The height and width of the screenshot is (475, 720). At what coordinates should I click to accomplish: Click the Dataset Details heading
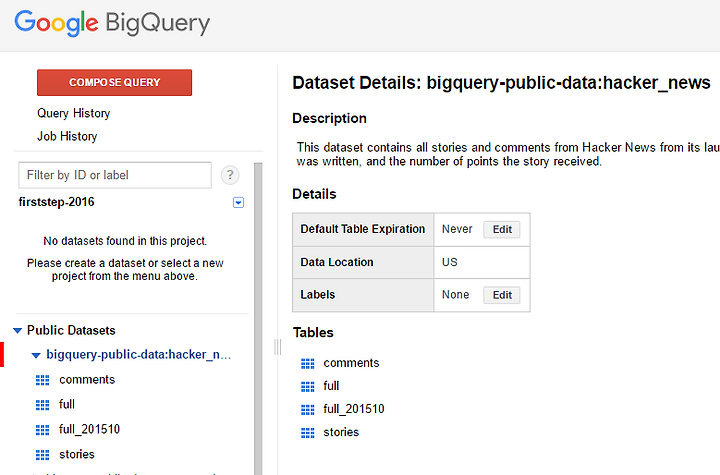click(x=501, y=83)
